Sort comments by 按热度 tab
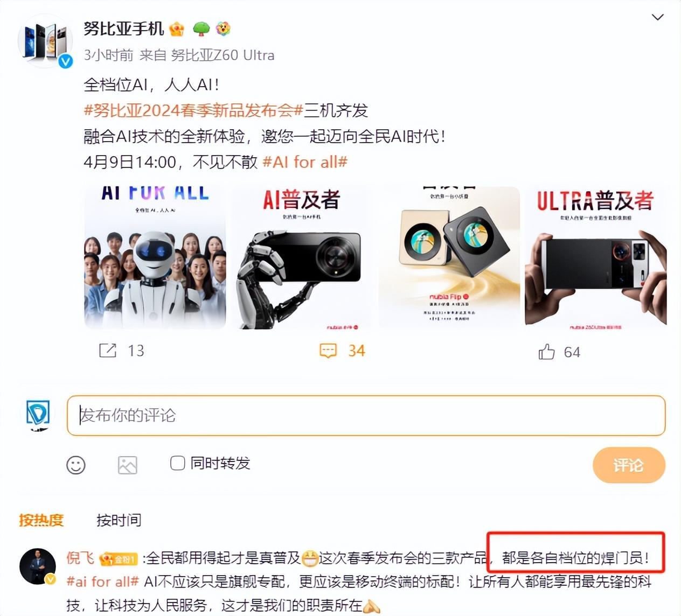This screenshot has height=616, width=681. pos(41,520)
